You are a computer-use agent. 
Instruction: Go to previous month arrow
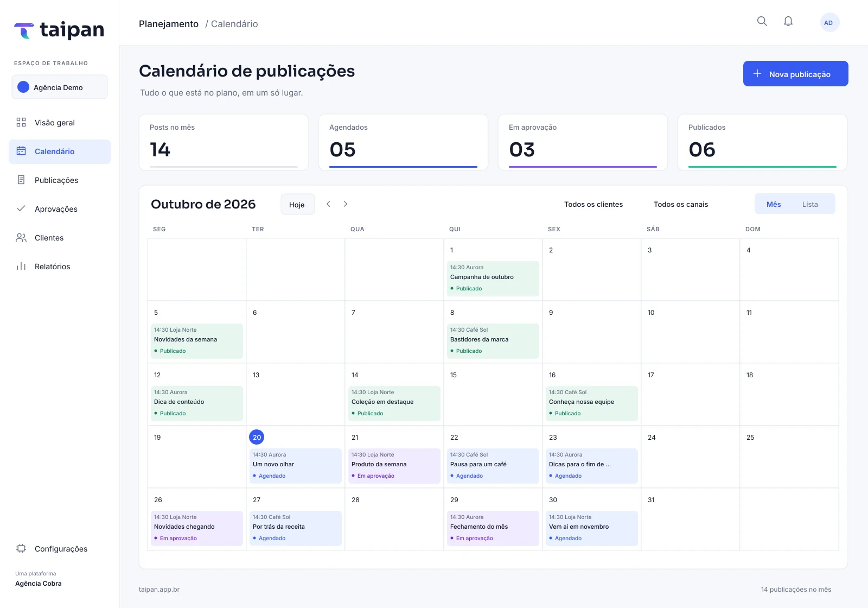tap(328, 204)
